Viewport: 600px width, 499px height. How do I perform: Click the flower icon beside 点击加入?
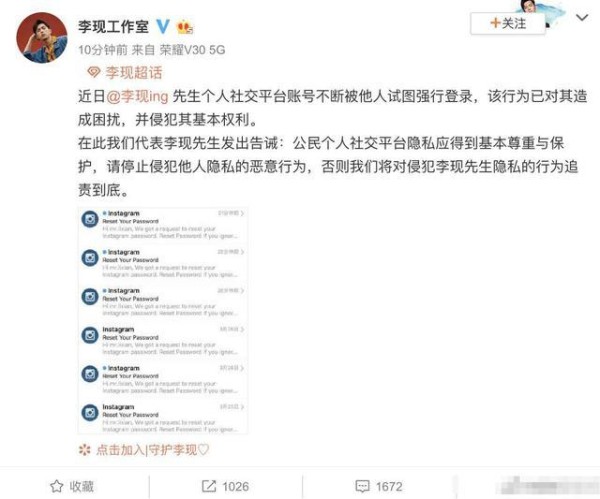click(85, 450)
